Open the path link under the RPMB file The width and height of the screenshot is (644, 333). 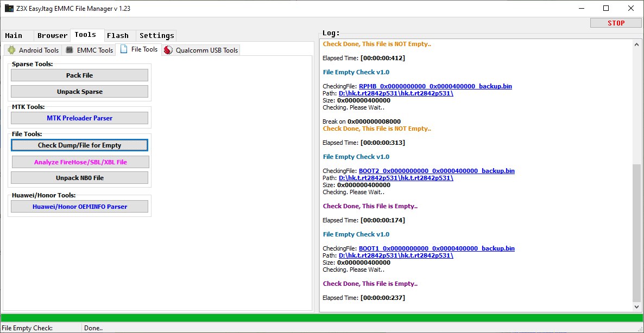(x=396, y=93)
